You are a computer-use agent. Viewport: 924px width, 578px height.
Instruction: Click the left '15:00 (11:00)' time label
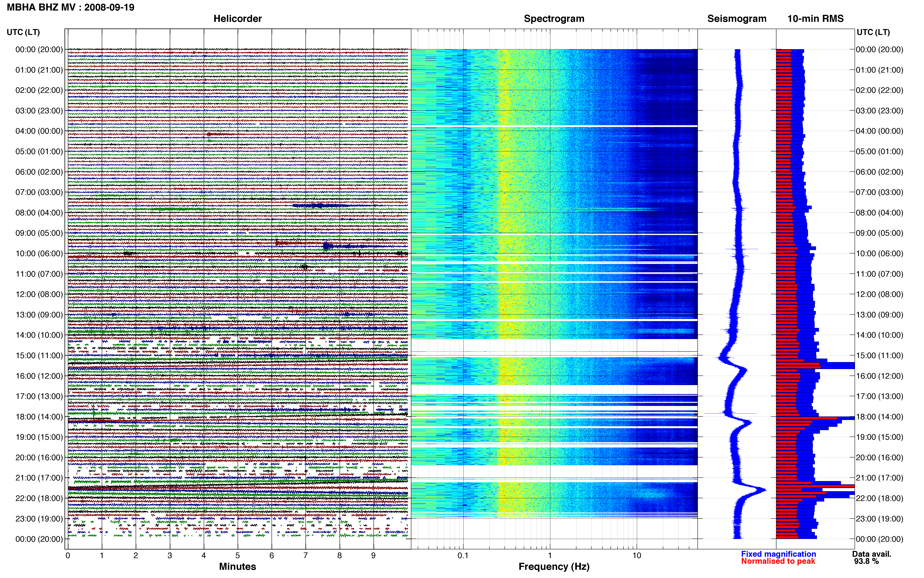tap(39, 355)
